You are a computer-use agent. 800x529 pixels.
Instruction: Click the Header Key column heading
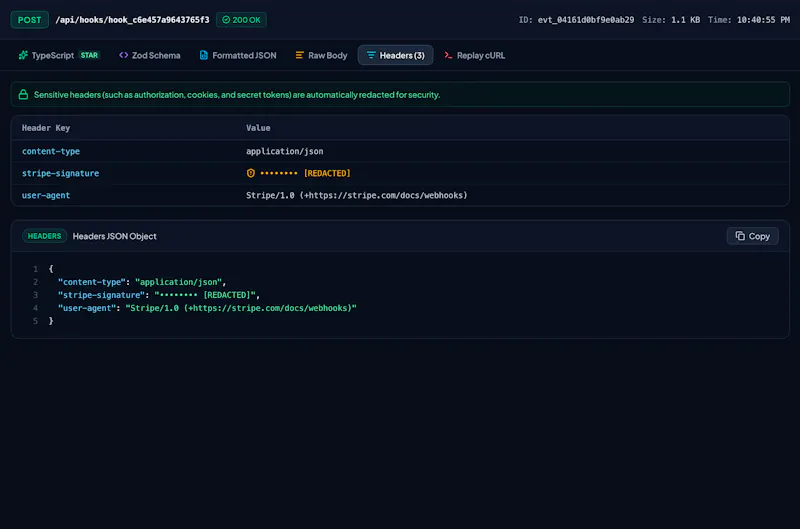click(45, 128)
